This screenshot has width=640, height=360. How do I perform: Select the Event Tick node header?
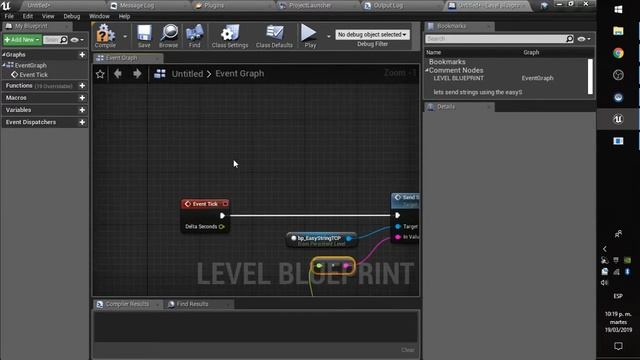click(205, 204)
